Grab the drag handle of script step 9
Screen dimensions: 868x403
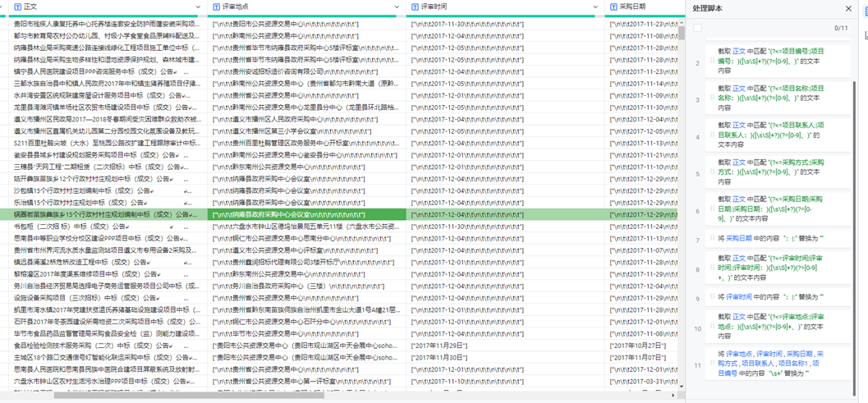coord(712,297)
